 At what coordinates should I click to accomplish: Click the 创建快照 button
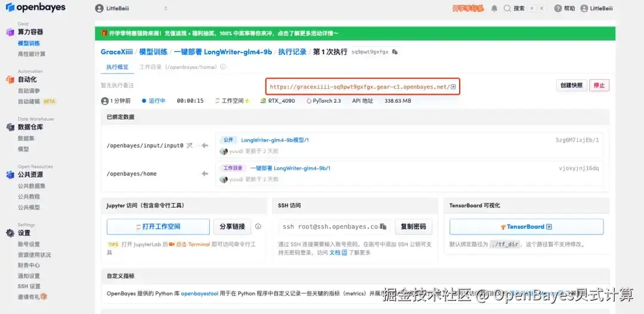[x=571, y=85]
